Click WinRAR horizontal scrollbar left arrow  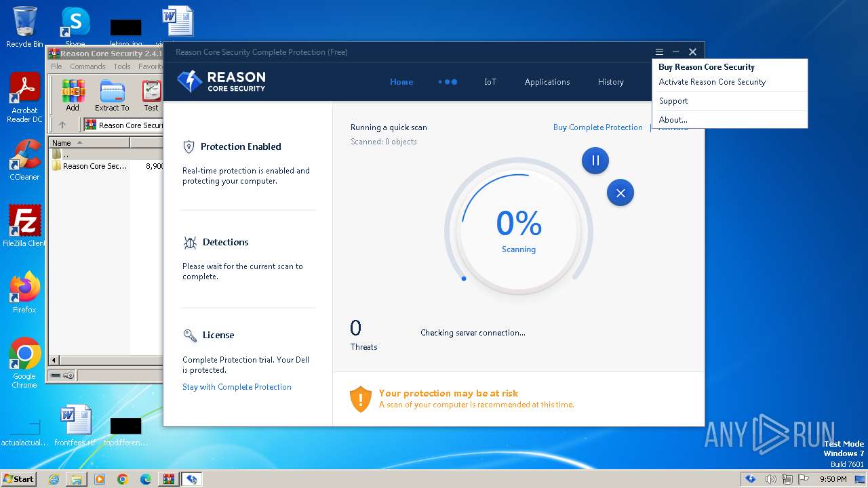[54, 361]
